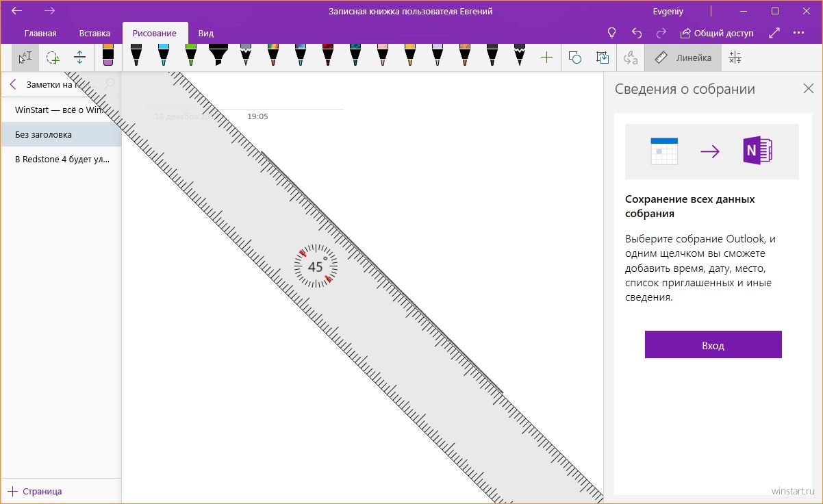Navigate back with the title bar arrow
The image size is (823, 504).
pyautogui.click(x=17, y=11)
